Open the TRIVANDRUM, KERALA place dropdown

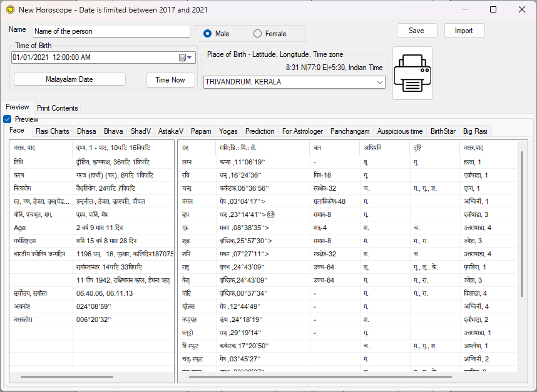pos(378,82)
